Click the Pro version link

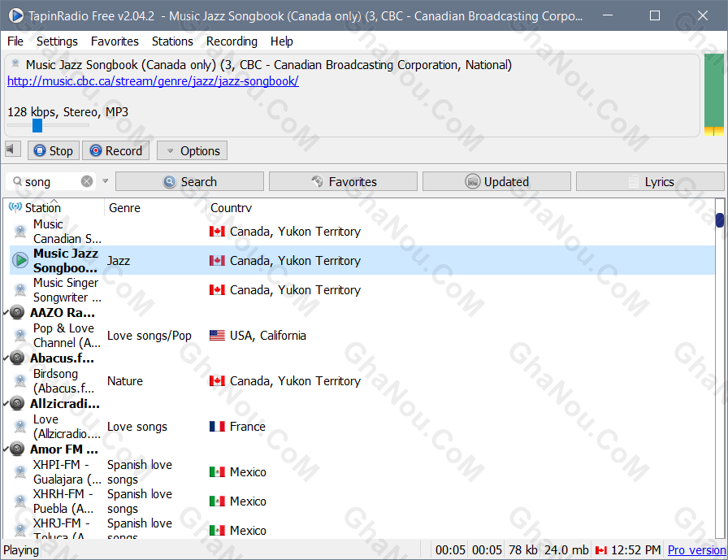pos(696,550)
